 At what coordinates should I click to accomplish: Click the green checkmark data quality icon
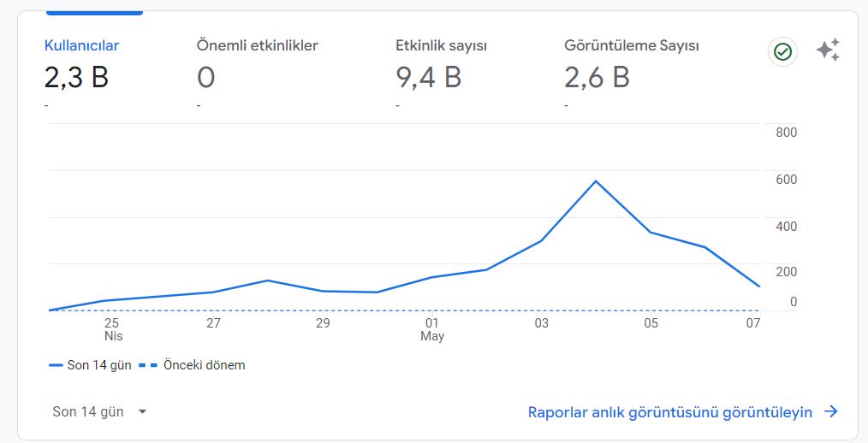tap(782, 52)
